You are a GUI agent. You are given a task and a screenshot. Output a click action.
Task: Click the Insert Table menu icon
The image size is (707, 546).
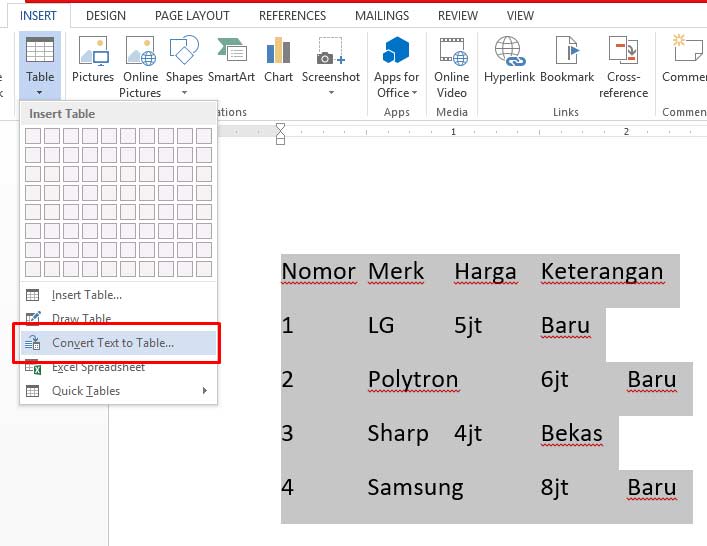tap(32, 295)
